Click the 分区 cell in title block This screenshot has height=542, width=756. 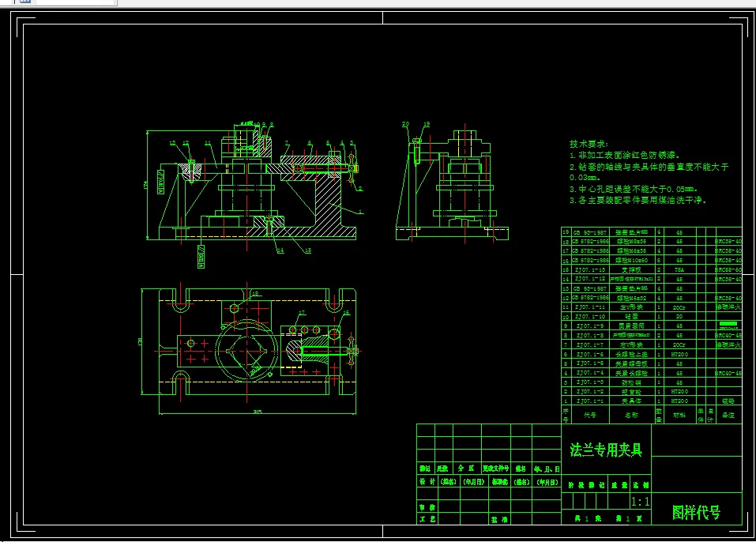[466, 469]
